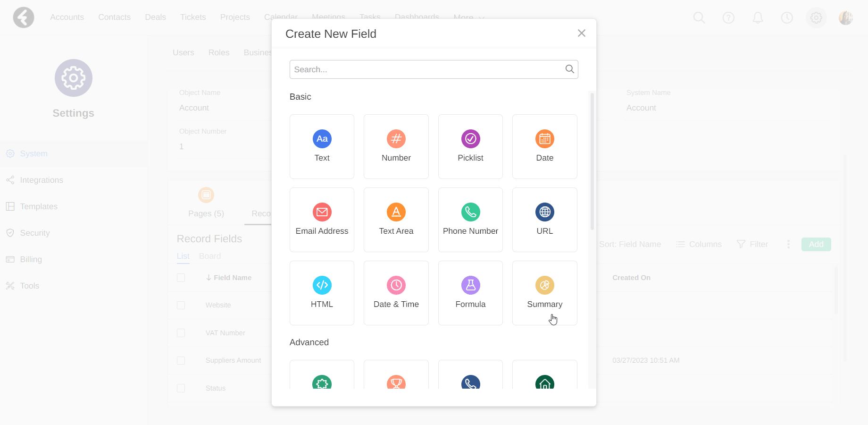868x425 pixels.
Task: Check the Suppliers Amount row checkbox
Action: click(181, 360)
